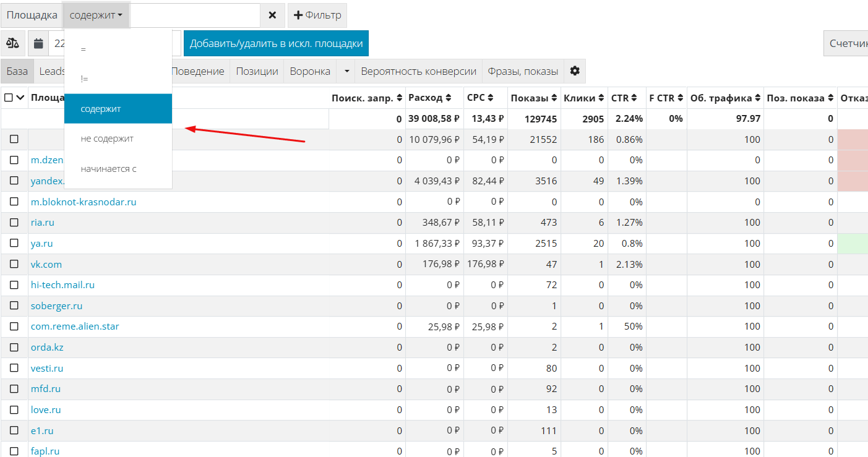
Task: Click the filter value text field
Action: click(x=194, y=15)
